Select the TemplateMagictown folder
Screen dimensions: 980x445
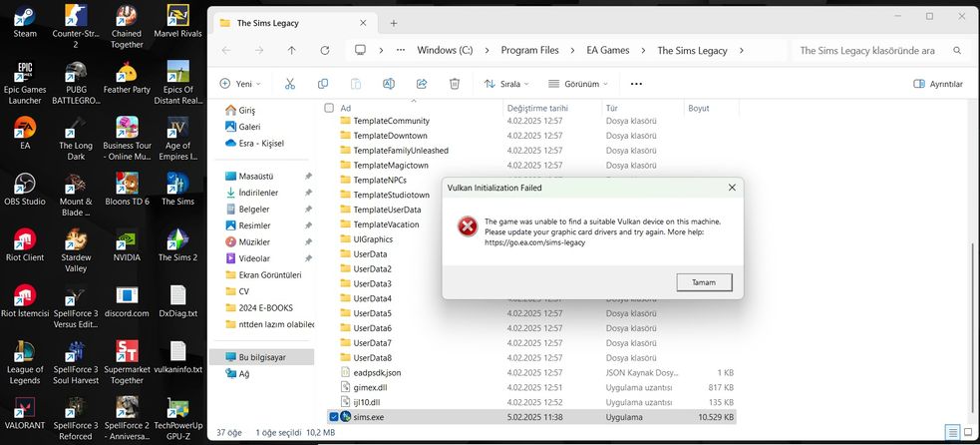point(391,166)
